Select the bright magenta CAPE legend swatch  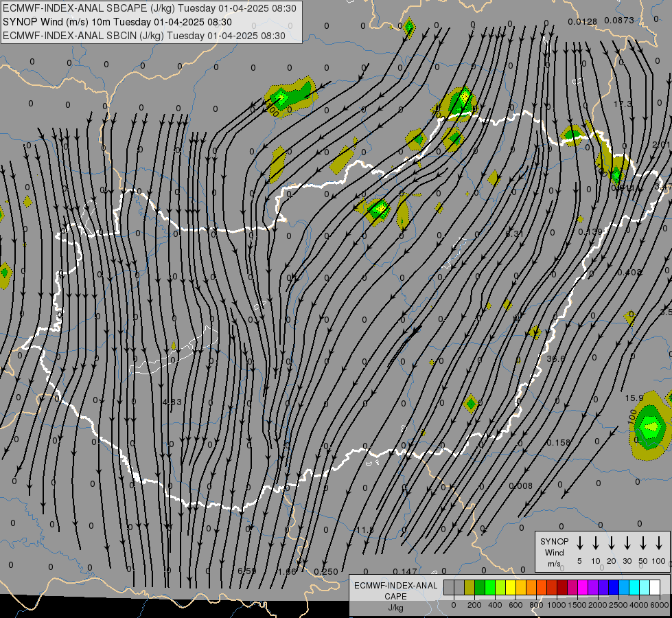pos(583,588)
